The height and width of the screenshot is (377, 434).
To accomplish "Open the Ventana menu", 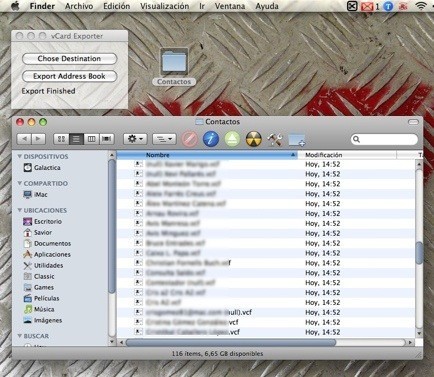I will [x=230, y=6].
